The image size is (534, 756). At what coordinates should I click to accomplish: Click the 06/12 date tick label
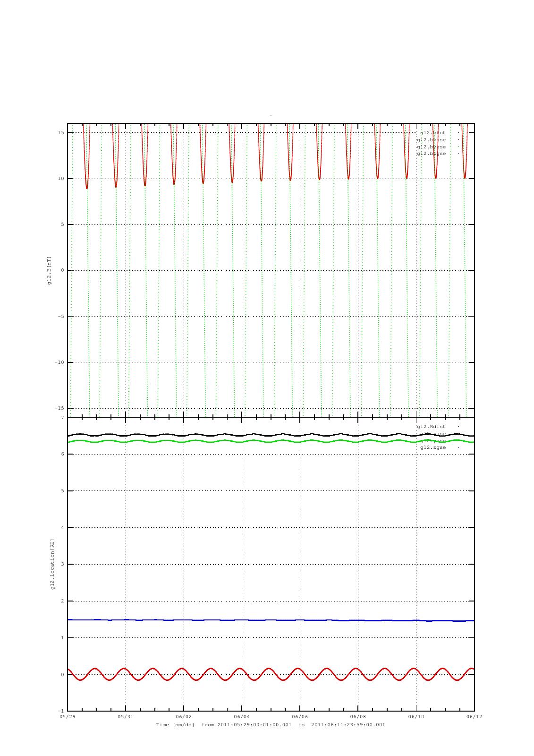coord(474,716)
